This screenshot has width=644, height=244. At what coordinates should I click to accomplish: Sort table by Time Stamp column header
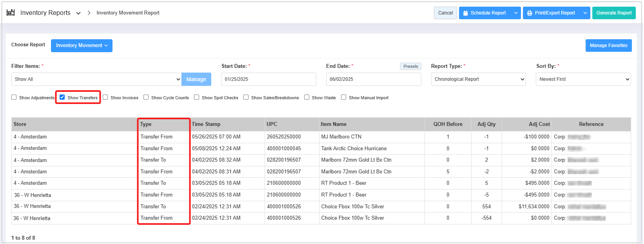206,124
